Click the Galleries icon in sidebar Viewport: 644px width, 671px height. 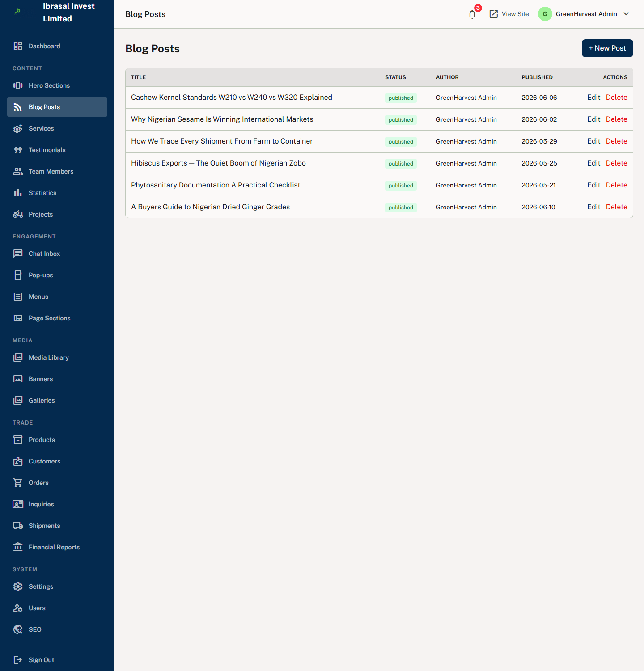click(x=18, y=400)
